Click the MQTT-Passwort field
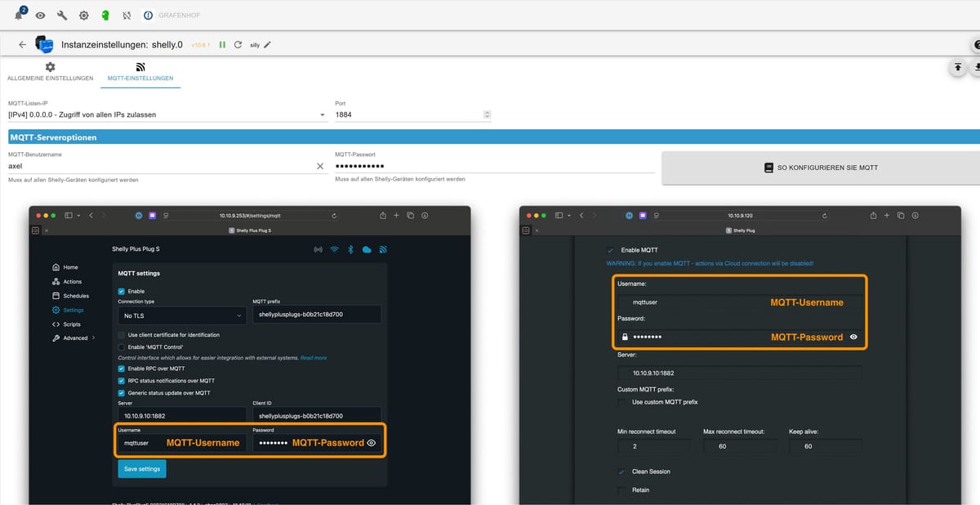The height and width of the screenshot is (505, 980). click(494, 166)
